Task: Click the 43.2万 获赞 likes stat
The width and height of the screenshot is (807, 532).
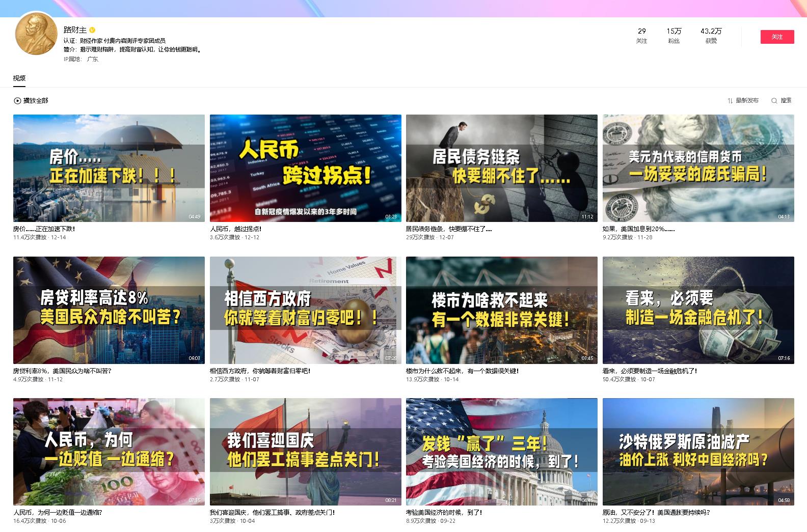Action: click(x=711, y=36)
